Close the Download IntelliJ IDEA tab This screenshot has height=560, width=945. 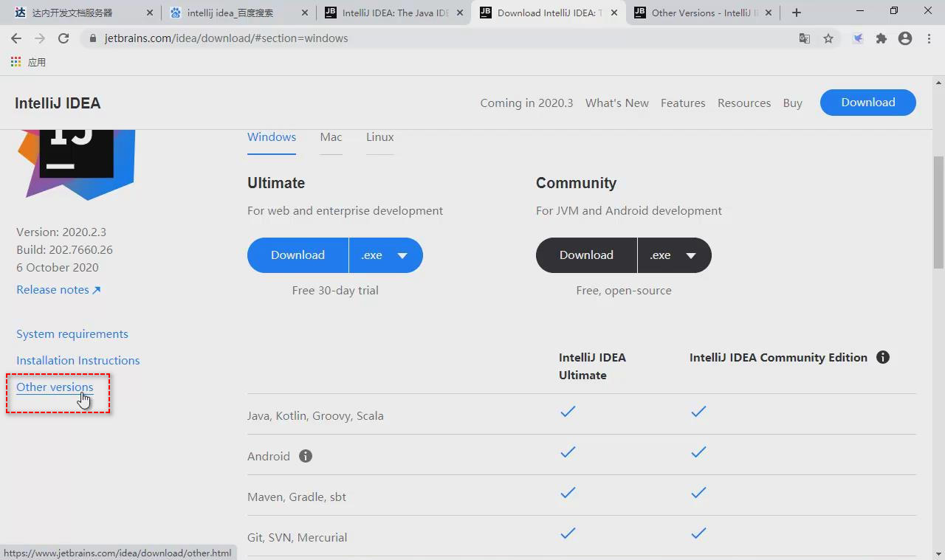(614, 13)
